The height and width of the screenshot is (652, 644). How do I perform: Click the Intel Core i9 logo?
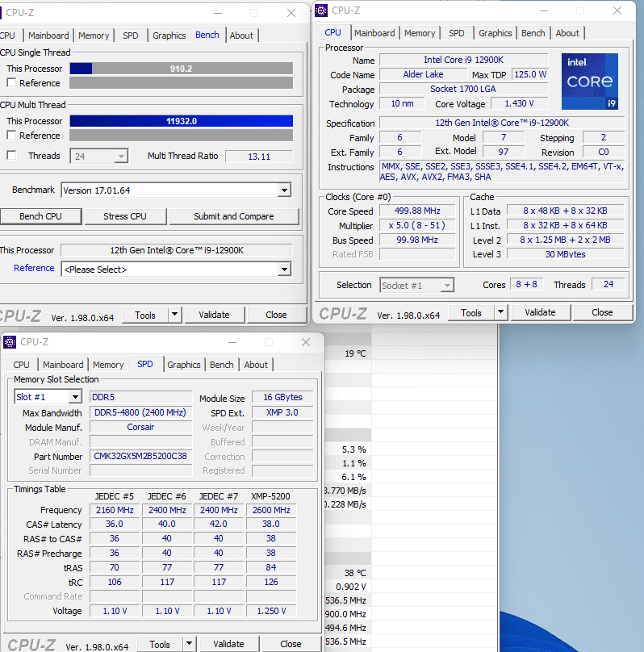click(590, 81)
